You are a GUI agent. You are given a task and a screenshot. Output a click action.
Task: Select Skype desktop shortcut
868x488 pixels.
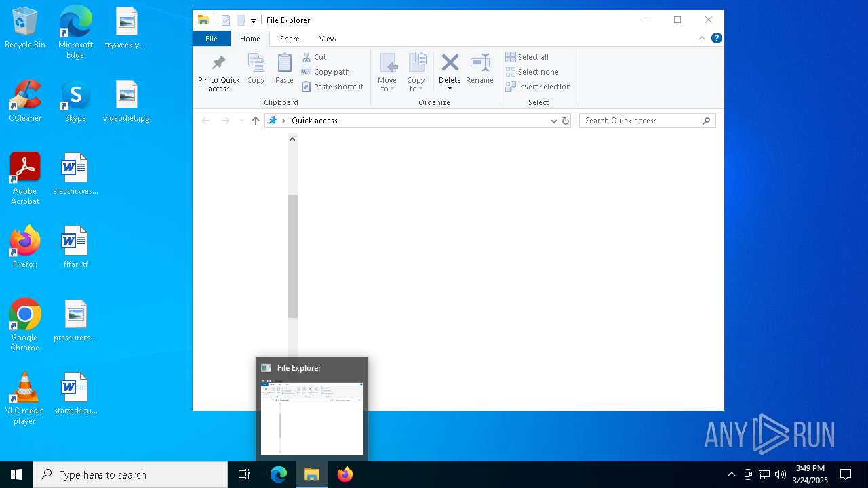[x=75, y=102]
